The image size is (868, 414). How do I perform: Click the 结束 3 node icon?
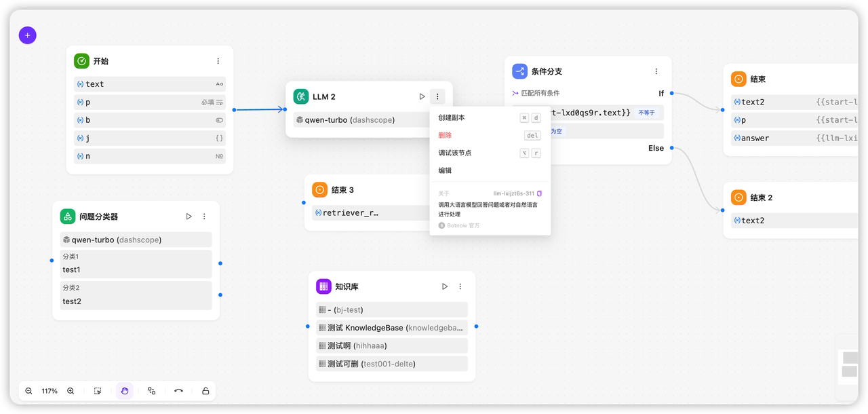click(319, 190)
